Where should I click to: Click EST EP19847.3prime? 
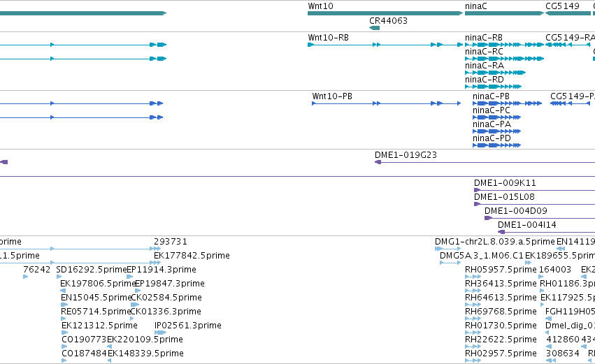tap(170, 284)
